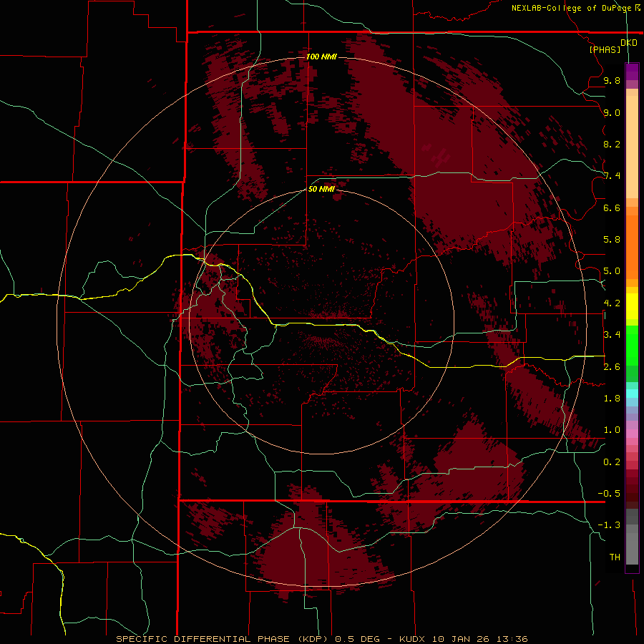
Task: Click the 0.5 DEG elevation text
Action: [x=358, y=639]
